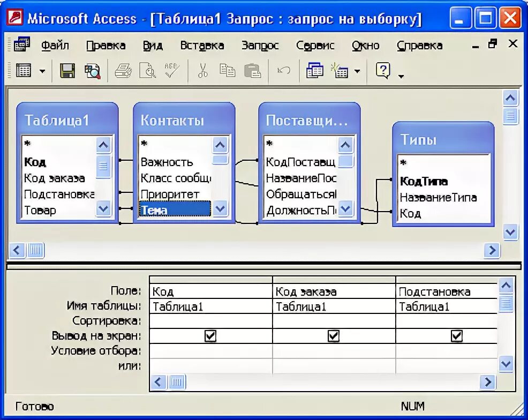
Task: Click the Paste clipboard icon
Action: point(253,71)
